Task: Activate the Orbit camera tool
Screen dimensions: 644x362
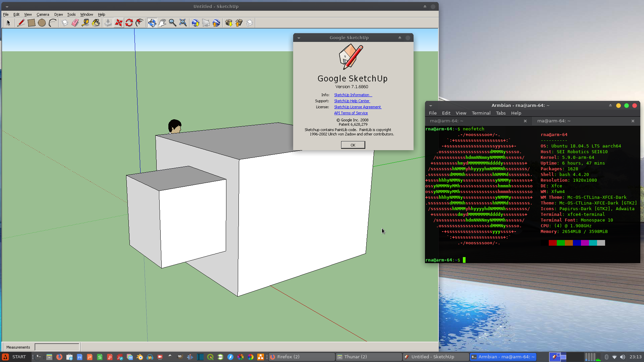Action: point(152,23)
